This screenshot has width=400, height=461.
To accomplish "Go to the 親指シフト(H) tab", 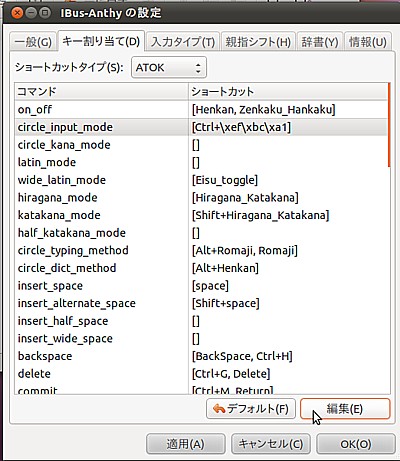I will 258,42.
